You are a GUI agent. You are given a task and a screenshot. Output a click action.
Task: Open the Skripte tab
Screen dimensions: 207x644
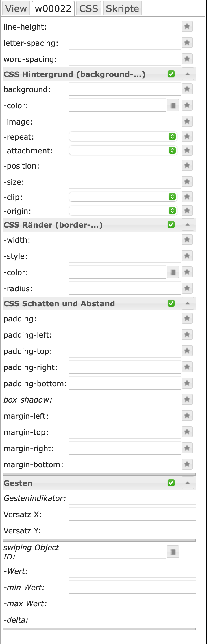122,9
